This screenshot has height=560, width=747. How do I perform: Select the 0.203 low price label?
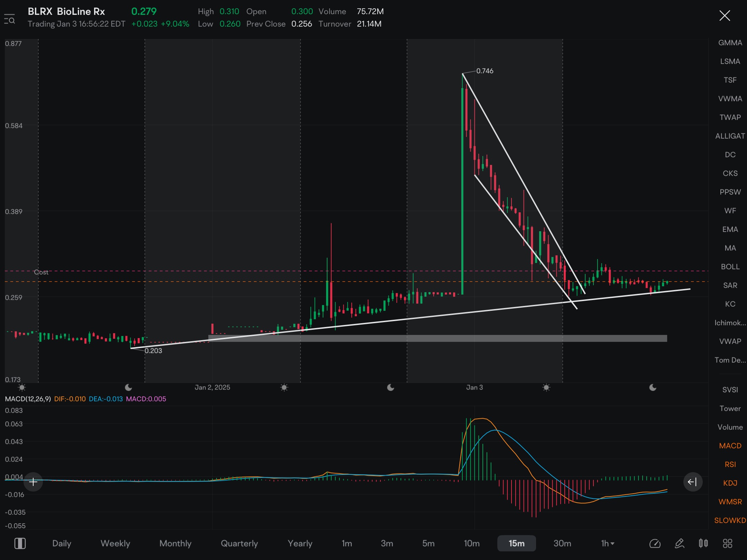pyautogui.click(x=153, y=351)
